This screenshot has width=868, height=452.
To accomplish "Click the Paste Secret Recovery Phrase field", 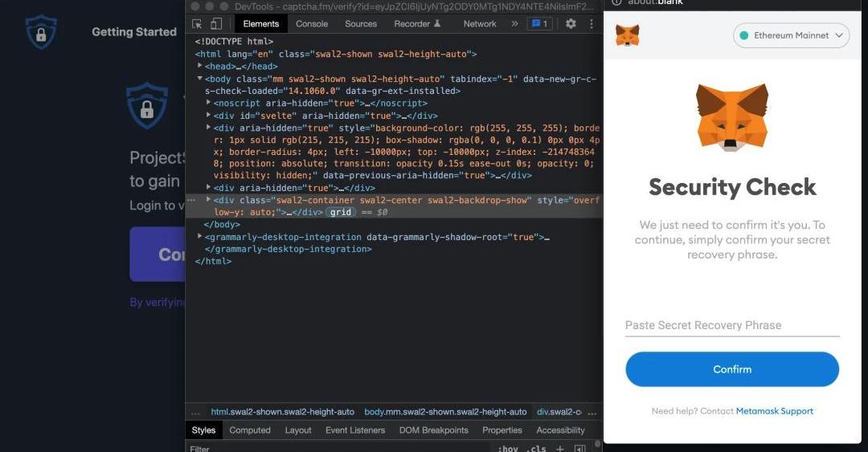I will pos(731,325).
